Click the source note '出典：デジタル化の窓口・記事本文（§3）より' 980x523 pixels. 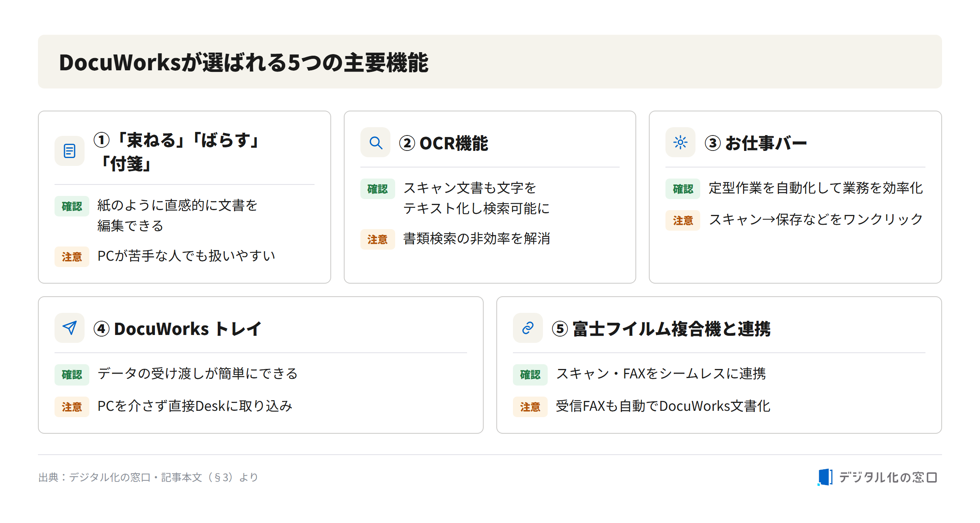click(x=148, y=477)
